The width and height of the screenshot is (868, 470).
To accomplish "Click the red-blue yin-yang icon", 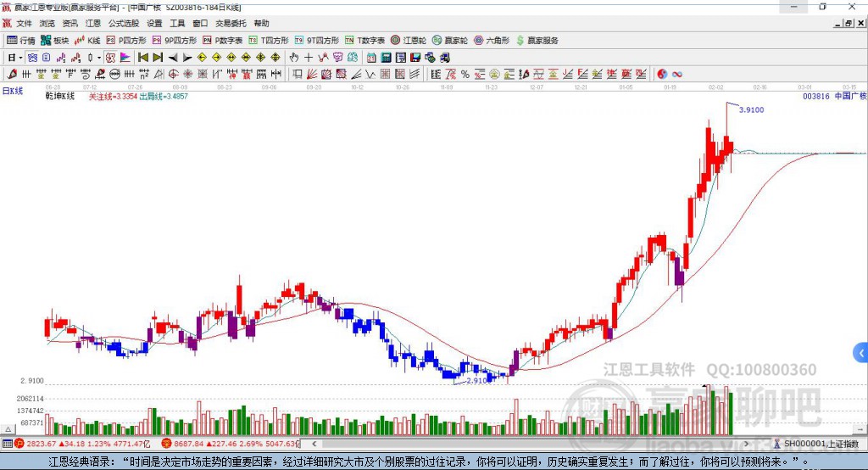I will pos(662,74).
